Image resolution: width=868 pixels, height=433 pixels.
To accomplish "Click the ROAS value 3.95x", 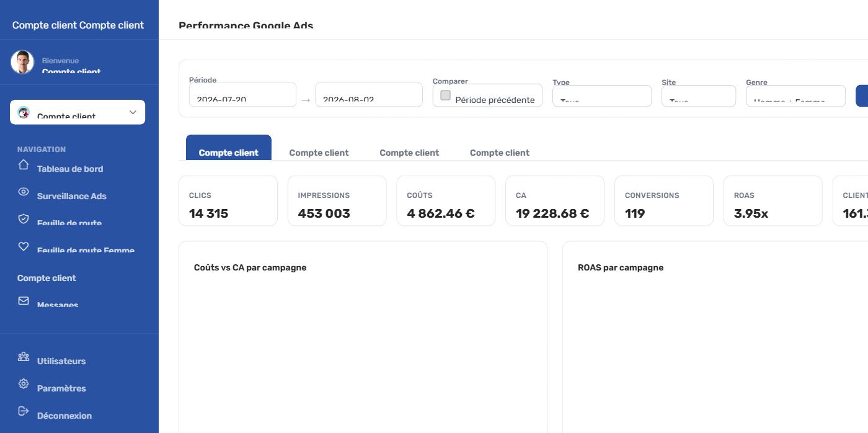I will (751, 213).
